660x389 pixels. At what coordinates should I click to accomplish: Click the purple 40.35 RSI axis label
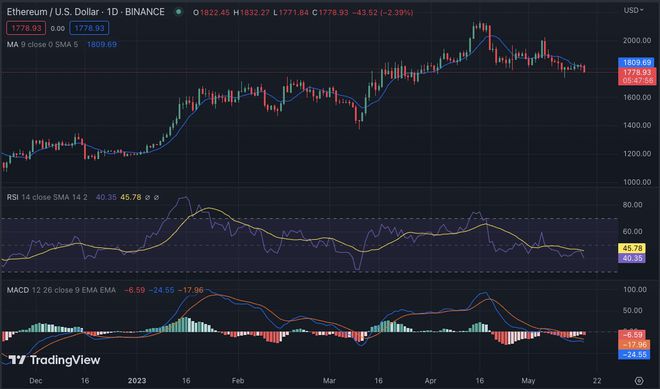[x=632, y=258]
